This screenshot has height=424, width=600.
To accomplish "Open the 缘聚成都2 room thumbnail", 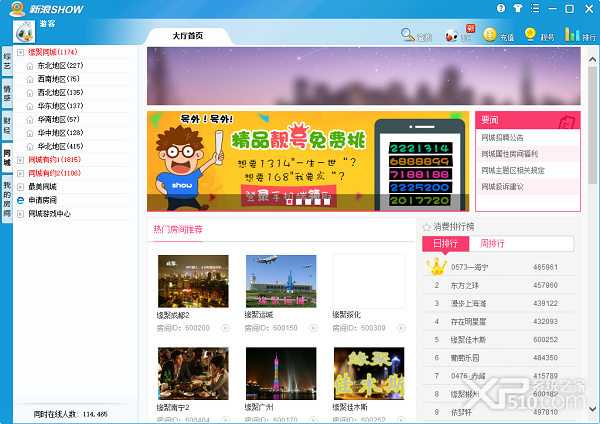I will point(193,281).
